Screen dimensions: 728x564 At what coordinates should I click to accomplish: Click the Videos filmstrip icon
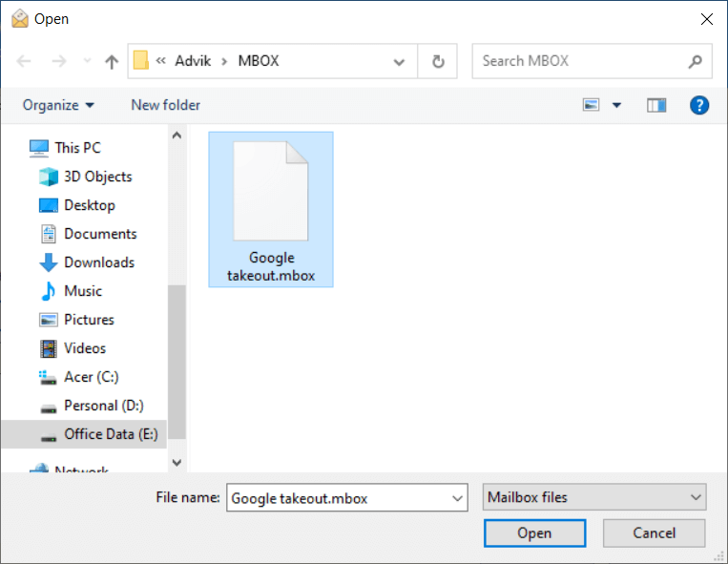49,348
